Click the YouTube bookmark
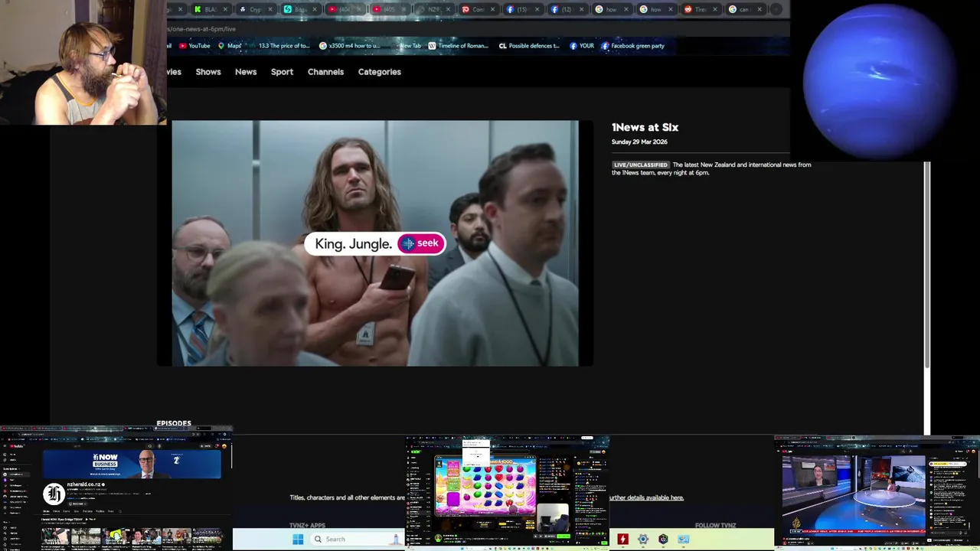Viewport: 980px width, 551px height. (194, 46)
